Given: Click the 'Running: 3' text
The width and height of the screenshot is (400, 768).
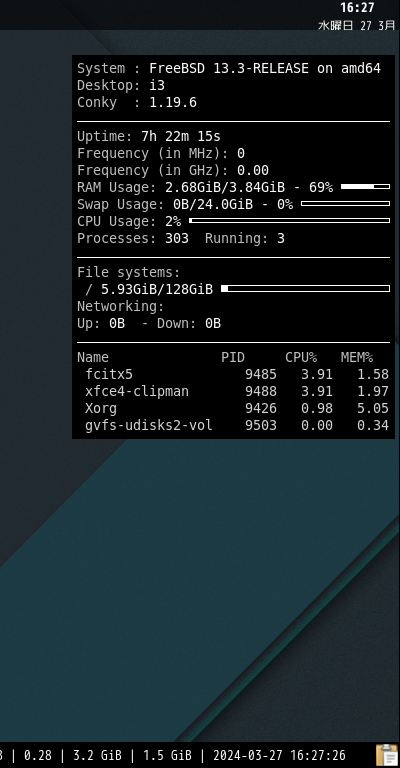Looking at the screenshot, I should (245, 239).
